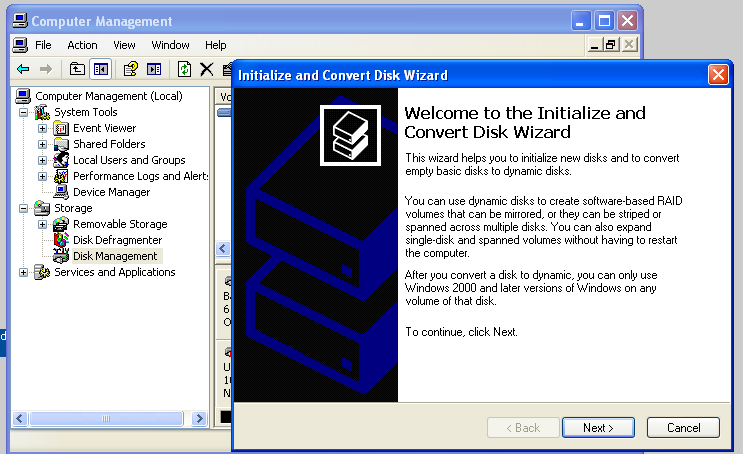This screenshot has width=743, height=454.
Task: Select Local Users and Groups node
Action: tap(129, 160)
